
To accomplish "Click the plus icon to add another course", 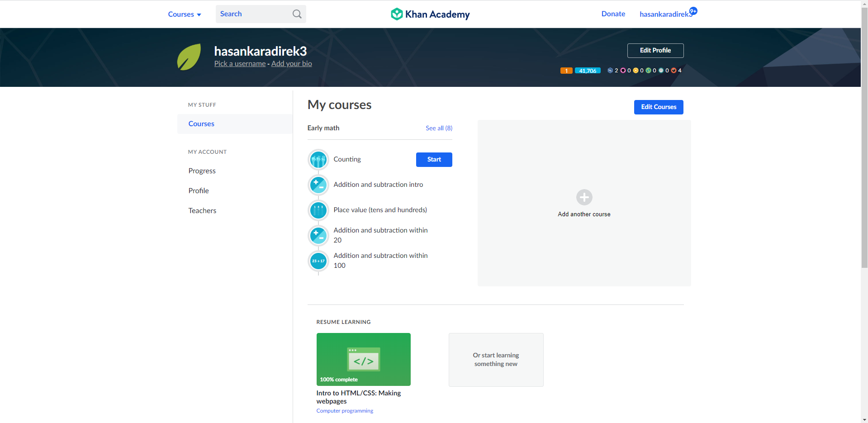I will pyautogui.click(x=584, y=197).
